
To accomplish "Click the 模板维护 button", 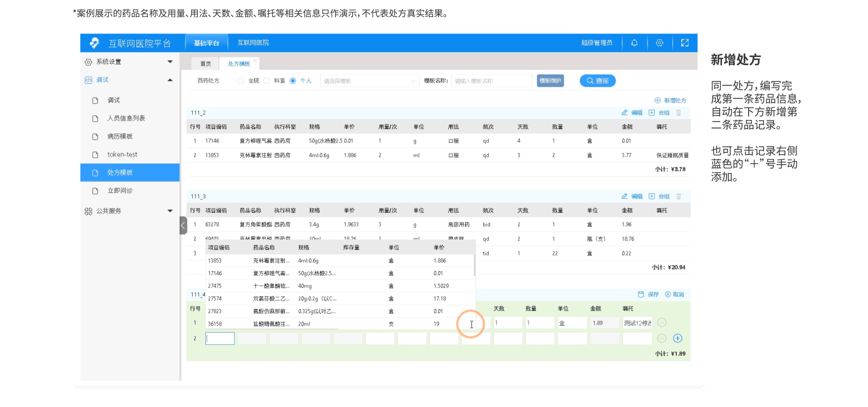I will pyautogui.click(x=550, y=81).
